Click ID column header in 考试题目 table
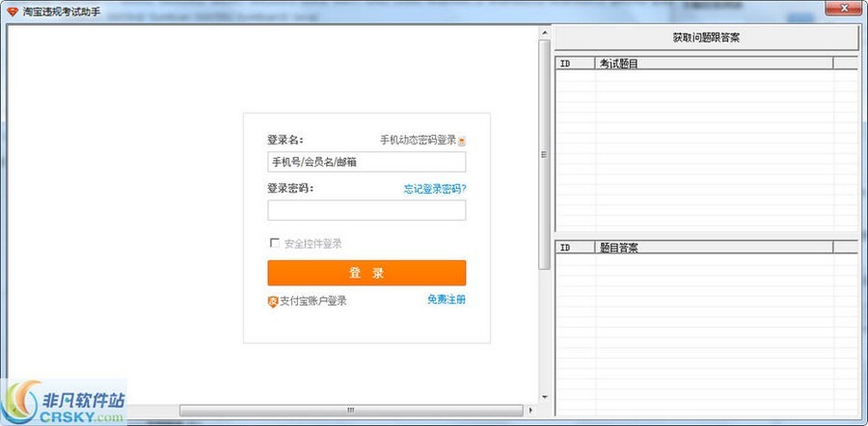868x426 pixels. point(575,64)
